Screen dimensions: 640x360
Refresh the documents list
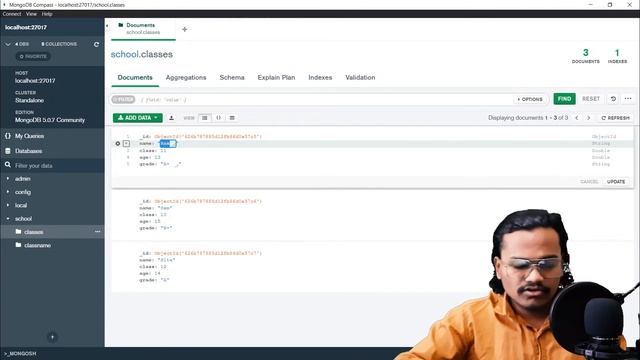616,118
